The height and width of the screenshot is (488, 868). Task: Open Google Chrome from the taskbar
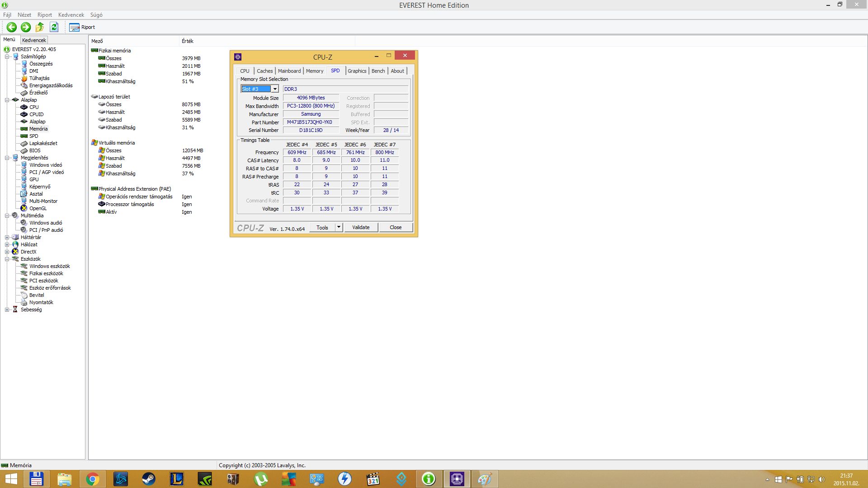[x=92, y=479]
